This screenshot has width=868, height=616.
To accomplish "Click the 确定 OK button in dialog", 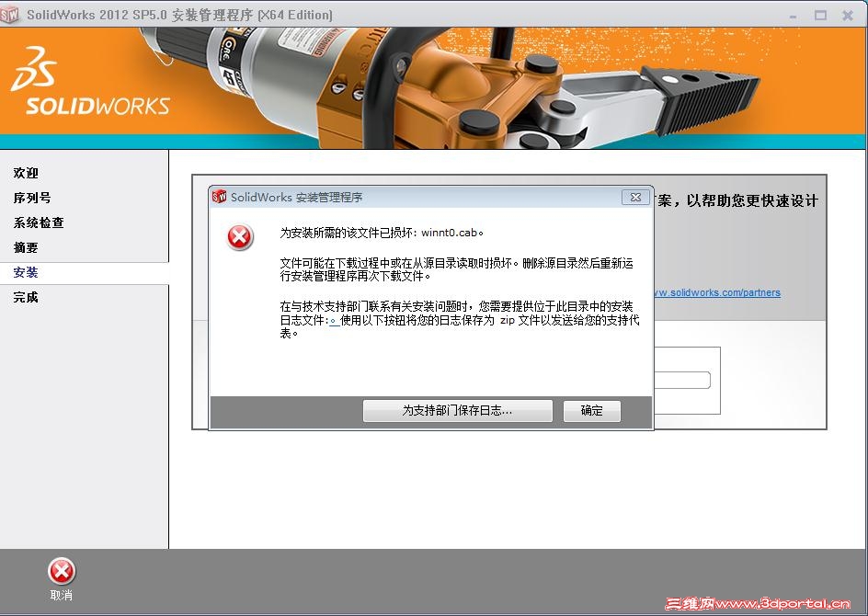I will [x=592, y=411].
